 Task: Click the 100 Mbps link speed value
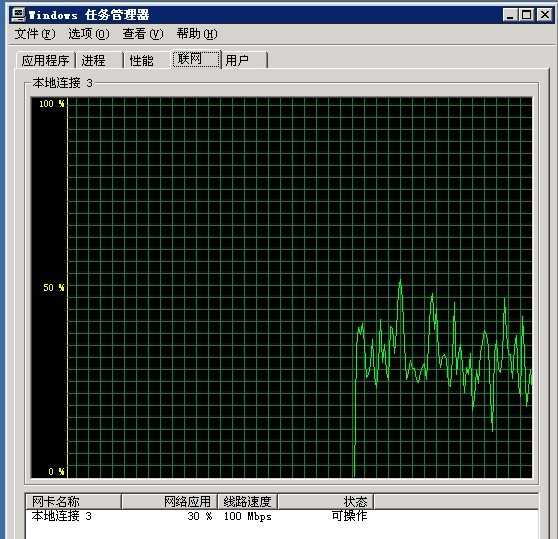pyautogui.click(x=247, y=516)
